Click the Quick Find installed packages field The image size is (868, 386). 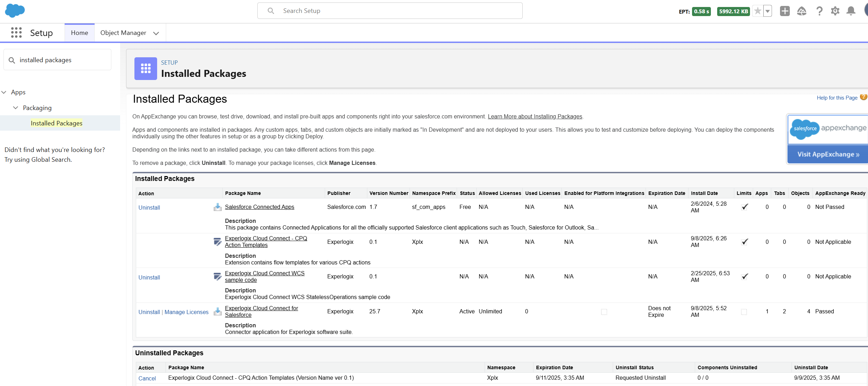(58, 60)
